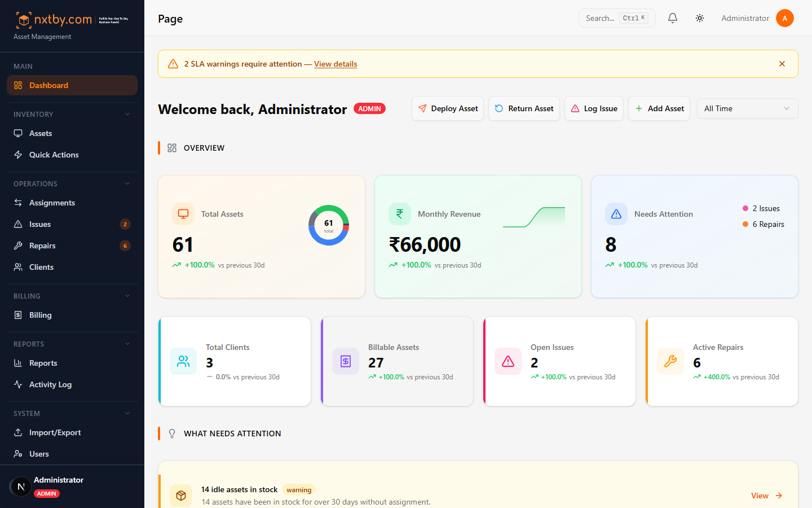This screenshot has width=812, height=508.
Task: Dismiss the SLA warnings banner
Action: coord(782,63)
